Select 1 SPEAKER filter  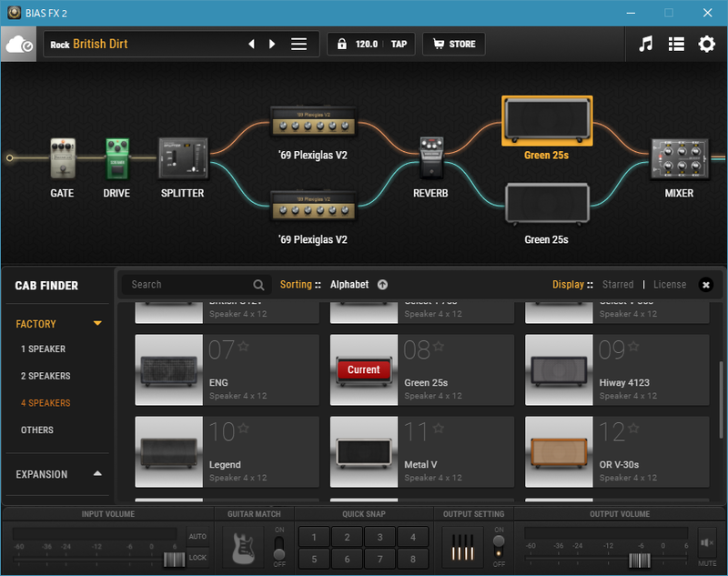[x=43, y=349]
